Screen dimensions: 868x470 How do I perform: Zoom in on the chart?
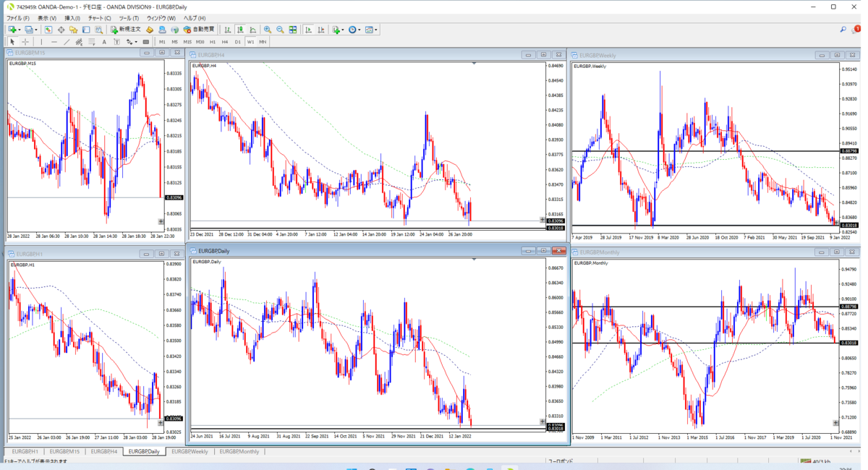click(268, 30)
